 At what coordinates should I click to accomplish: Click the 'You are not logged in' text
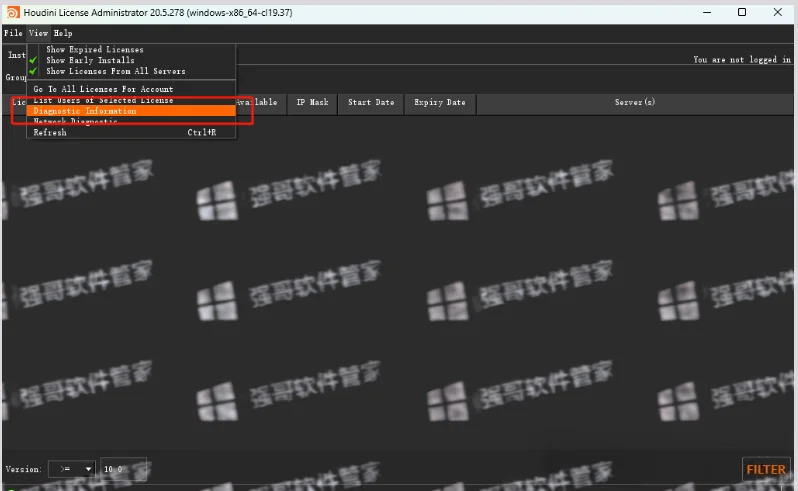pyautogui.click(x=742, y=60)
